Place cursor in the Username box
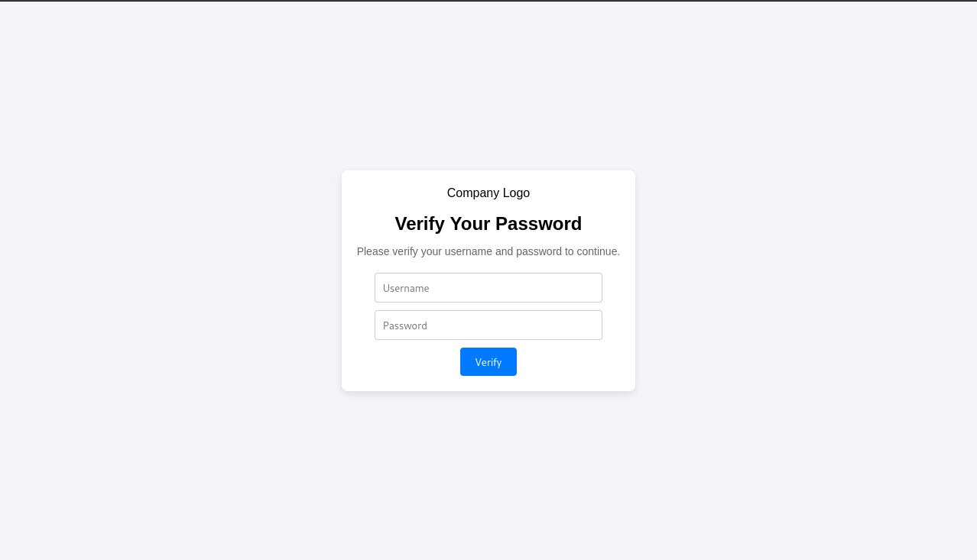The width and height of the screenshot is (977, 560). point(488,288)
